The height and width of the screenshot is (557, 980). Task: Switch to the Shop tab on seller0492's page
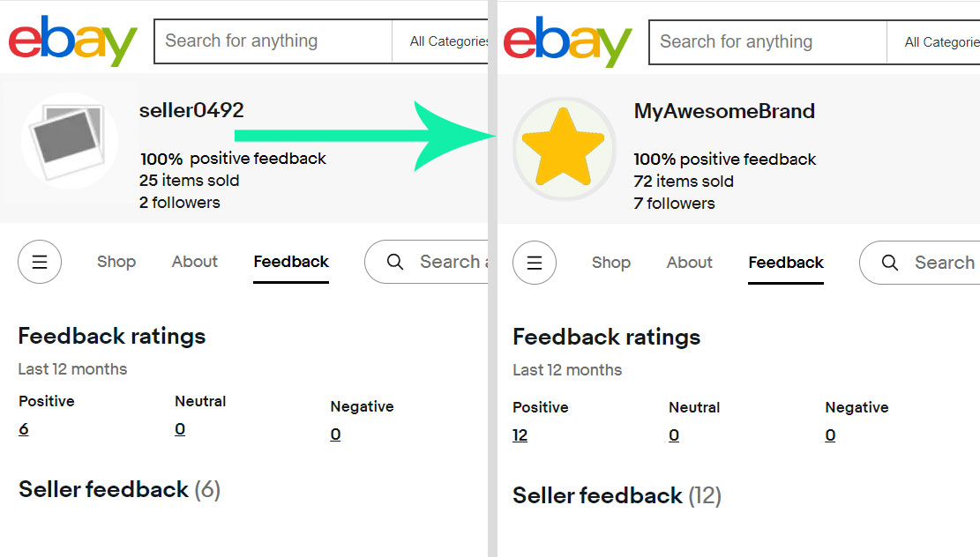pyautogui.click(x=116, y=262)
